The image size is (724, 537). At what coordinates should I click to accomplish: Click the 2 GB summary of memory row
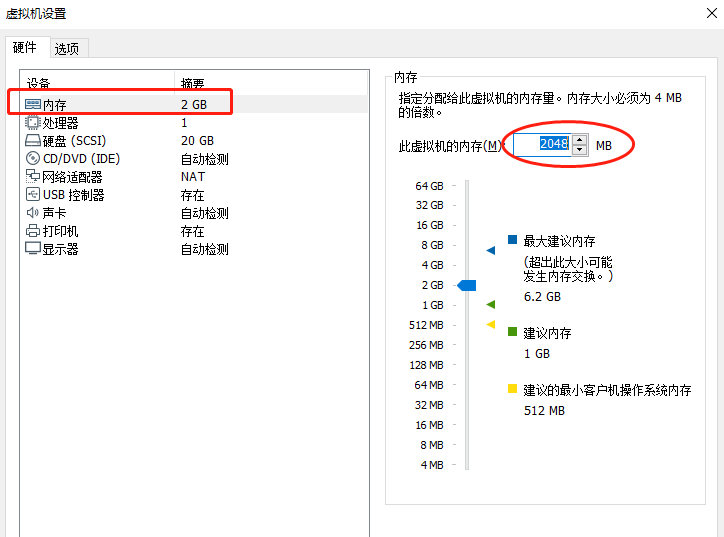click(x=194, y=105)
